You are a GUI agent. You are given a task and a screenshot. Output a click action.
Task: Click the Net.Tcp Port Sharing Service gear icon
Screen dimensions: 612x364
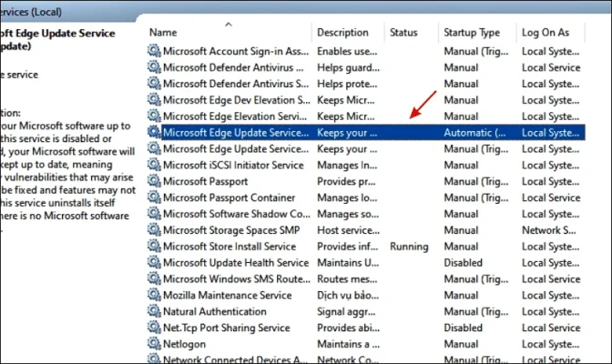pos(154,329)
